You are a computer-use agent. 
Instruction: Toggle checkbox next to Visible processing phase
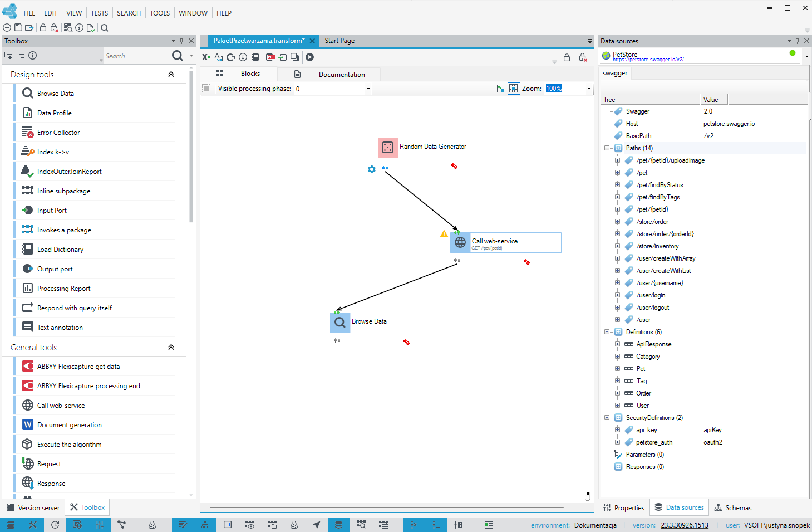206,89
